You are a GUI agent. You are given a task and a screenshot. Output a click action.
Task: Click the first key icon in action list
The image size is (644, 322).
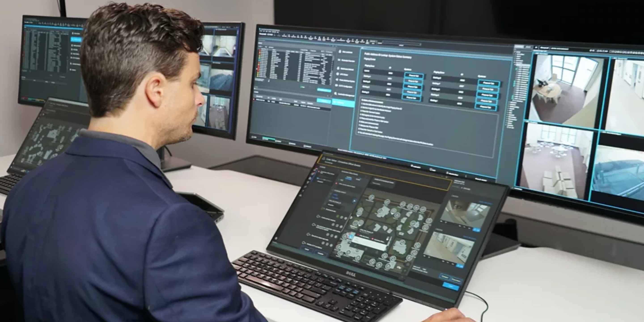pos(318,216)
